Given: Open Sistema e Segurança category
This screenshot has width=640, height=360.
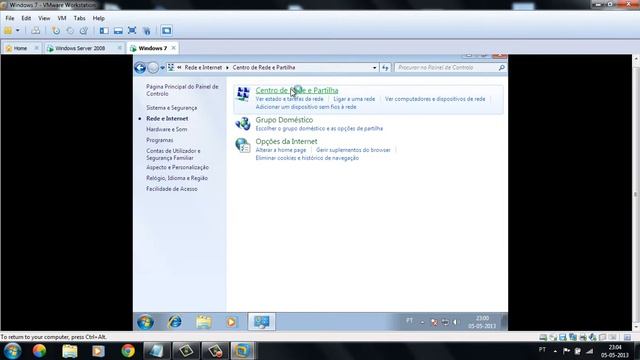Looking at the screenshot, I should coord(171,108).
